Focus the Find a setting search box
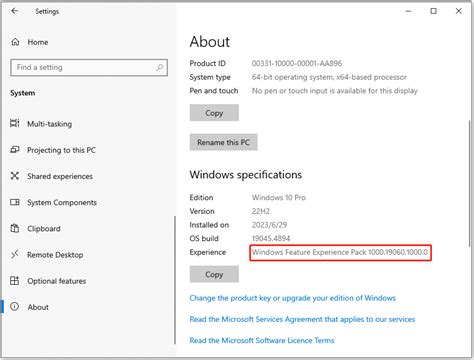Image resolution: width=474 pixels, height=360 pixels. point(89,68)
